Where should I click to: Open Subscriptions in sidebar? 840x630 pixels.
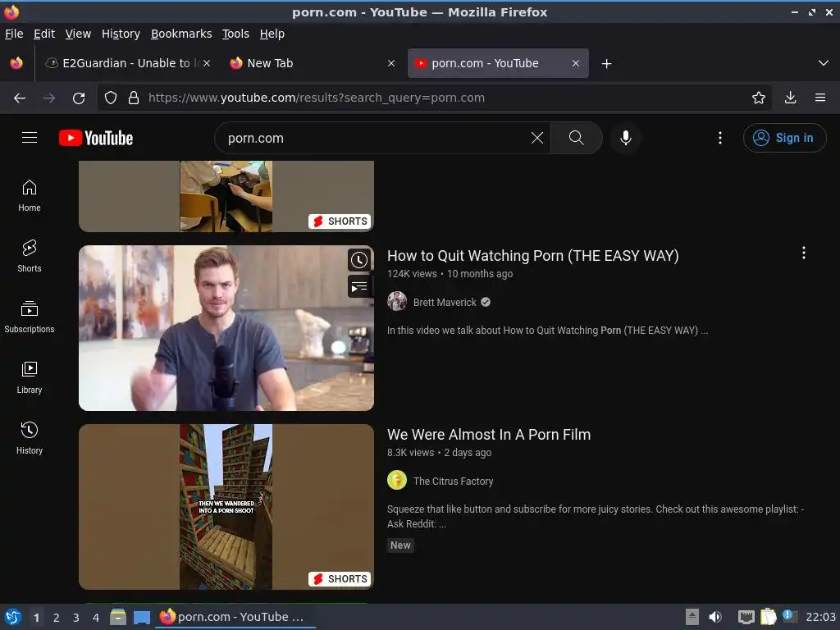tap(30, 317)
